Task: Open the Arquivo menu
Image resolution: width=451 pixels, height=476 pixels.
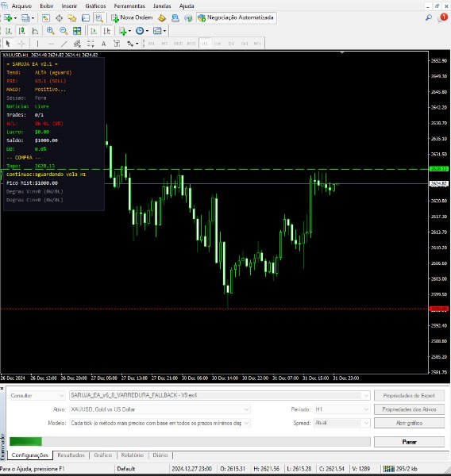Action: point(21,6)
